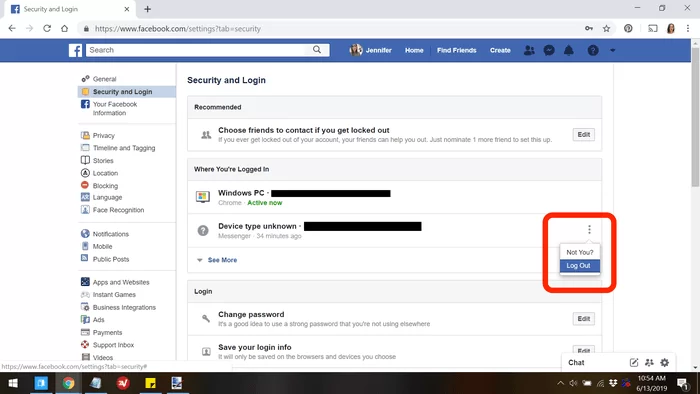The height and width of the screenshot is (394, 700).
Task: Open Notifications bell icon
Action: click(568, 50)
